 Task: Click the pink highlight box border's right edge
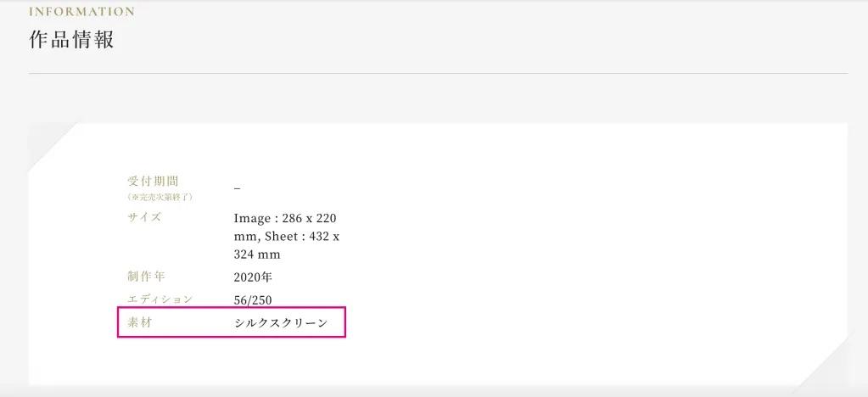346,323
